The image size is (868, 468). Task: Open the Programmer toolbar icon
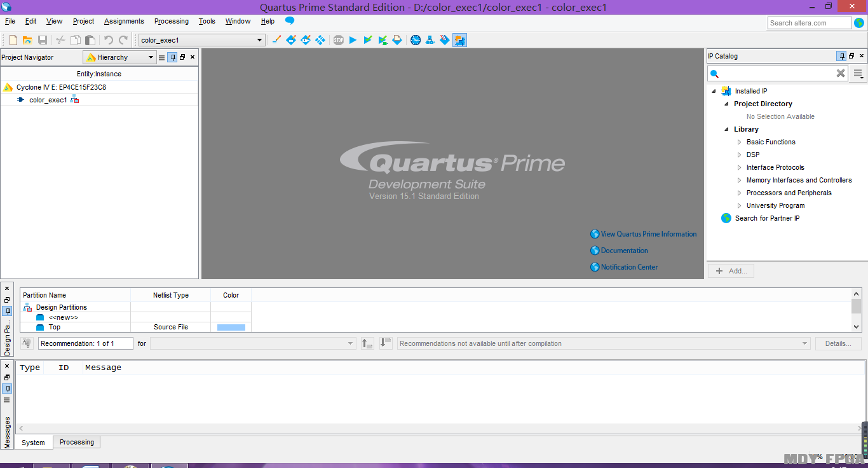pos(397,40)
